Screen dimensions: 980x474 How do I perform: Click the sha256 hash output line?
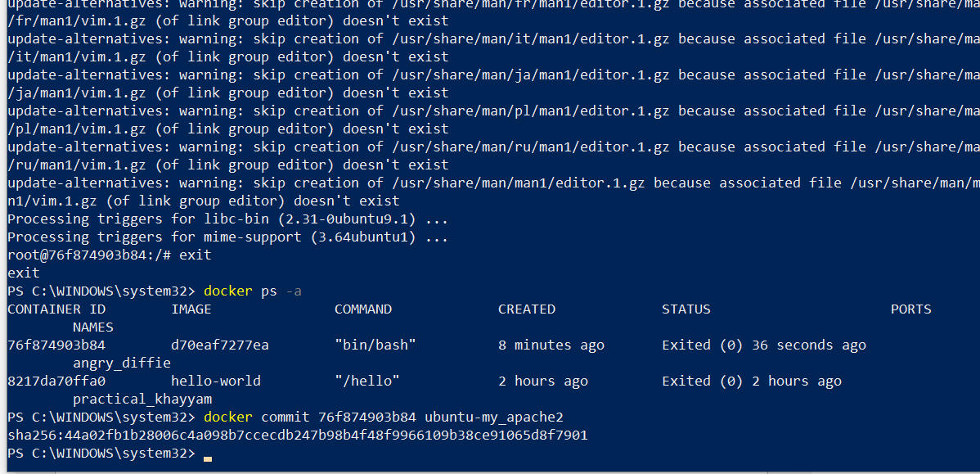tap(297, 436)
